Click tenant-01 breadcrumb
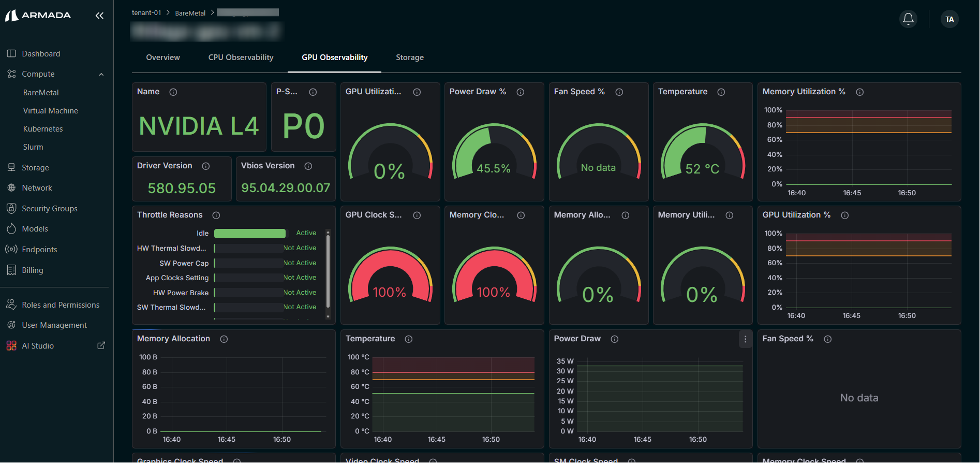980x463 pixels. [x=146, y=12]
